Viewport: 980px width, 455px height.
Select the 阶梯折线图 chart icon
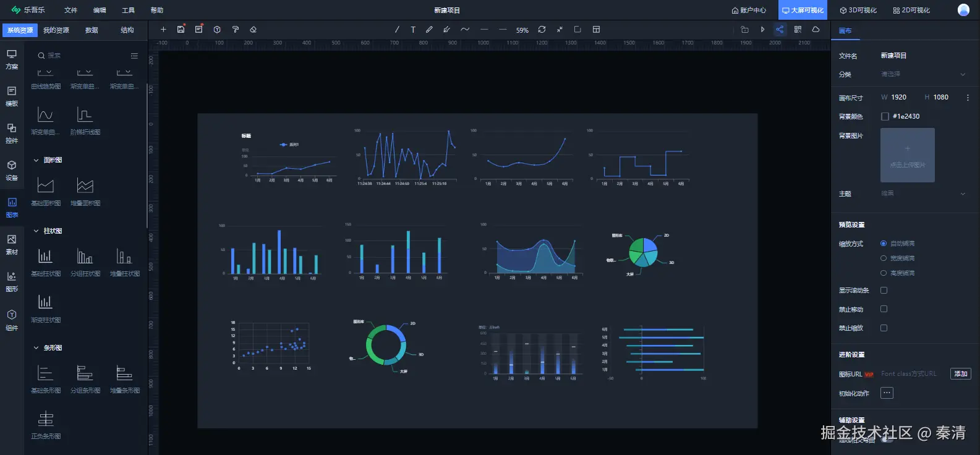pyautogui.click(x=85, y=114)
